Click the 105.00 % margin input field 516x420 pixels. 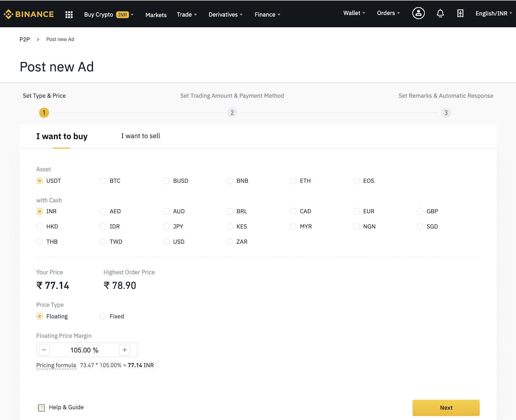84,350
